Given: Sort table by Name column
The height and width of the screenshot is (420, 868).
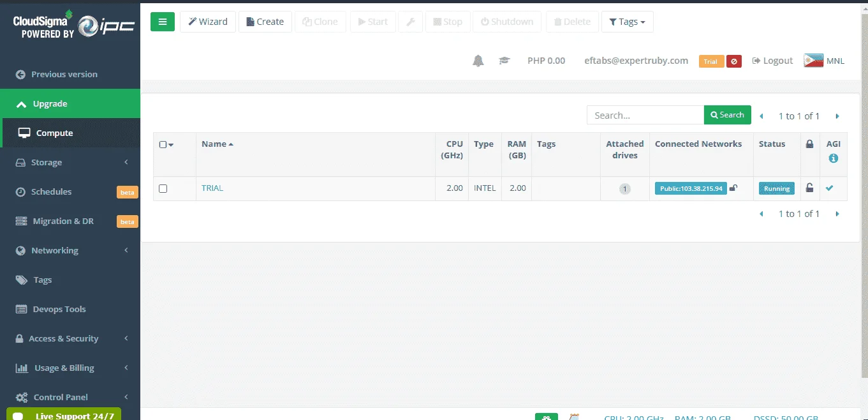Looking at the screenshot, I should tap(217, 144).
